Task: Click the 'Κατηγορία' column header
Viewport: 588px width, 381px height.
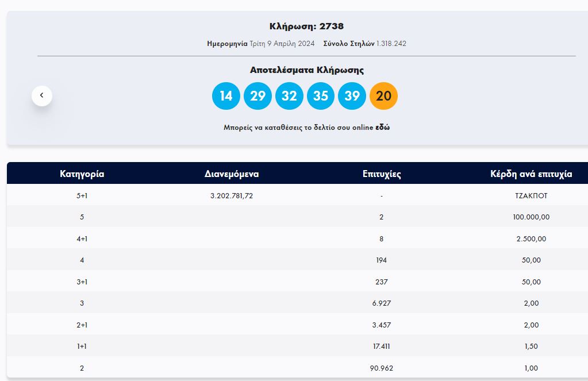Action: tap(82, 174)
